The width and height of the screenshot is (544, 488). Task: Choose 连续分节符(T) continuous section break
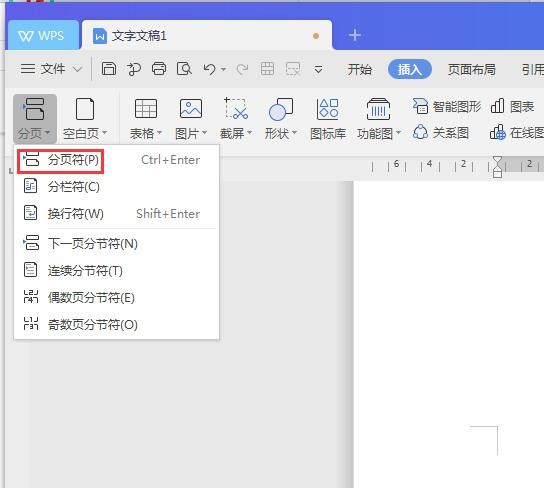[117, 271]
